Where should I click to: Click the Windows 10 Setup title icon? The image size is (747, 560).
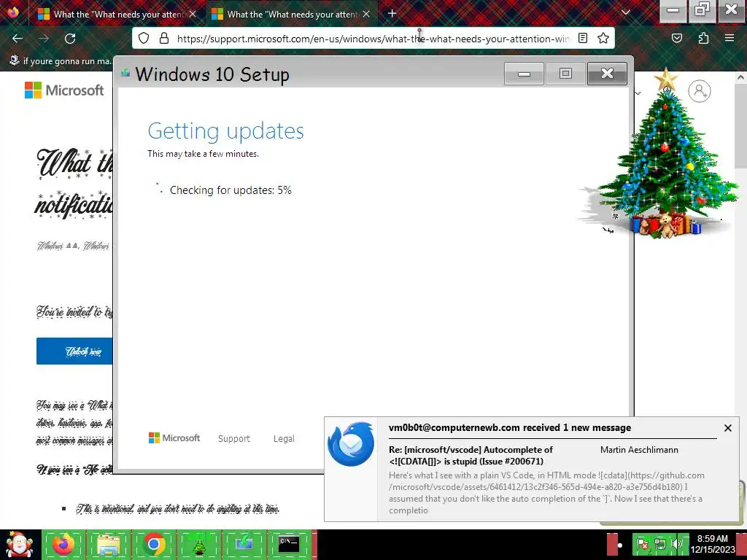point(125,73)
